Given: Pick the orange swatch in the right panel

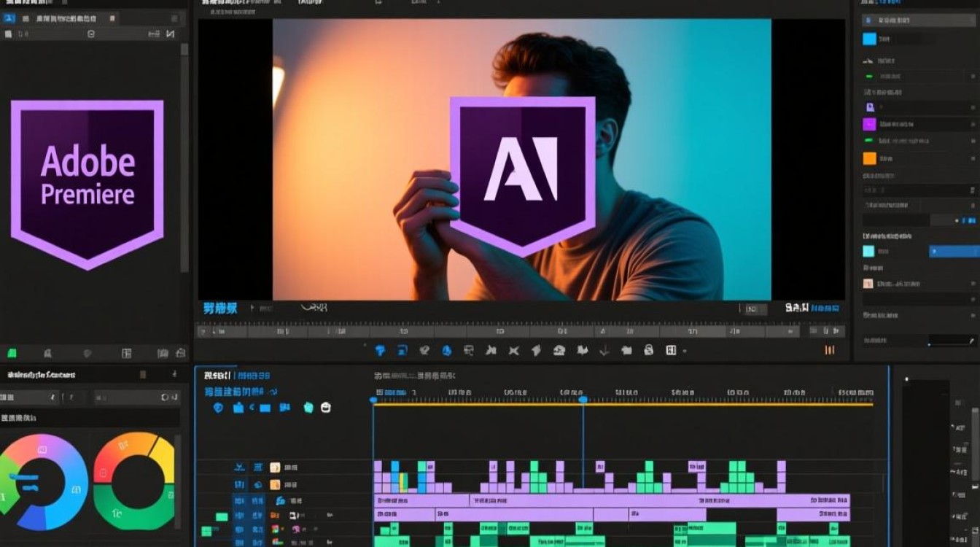Looking at the screenshot, I should pos(869,158).
